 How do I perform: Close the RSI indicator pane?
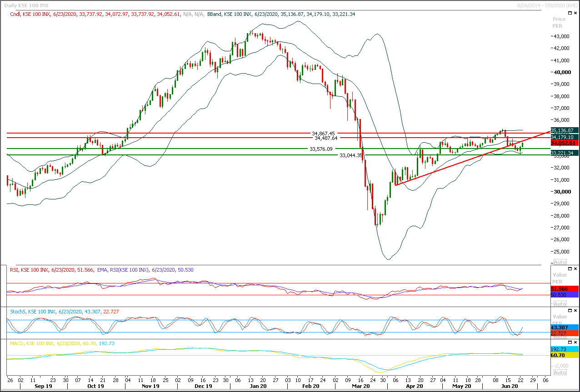(576, 269)
